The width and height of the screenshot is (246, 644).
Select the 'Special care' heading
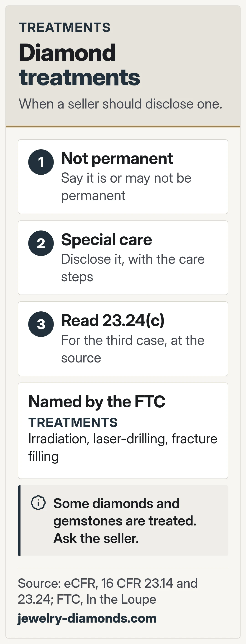pos(107,239)
